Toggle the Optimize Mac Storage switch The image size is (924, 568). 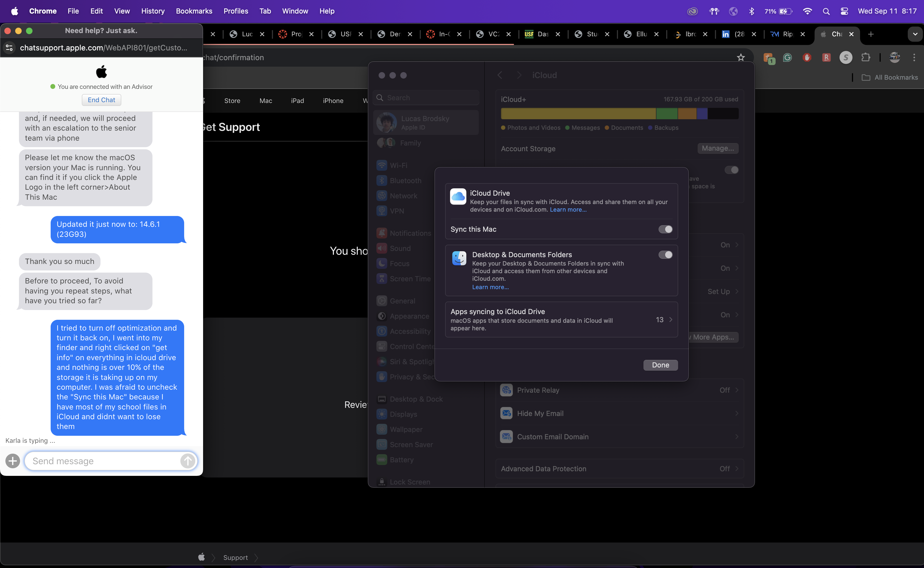click(731, 170)
